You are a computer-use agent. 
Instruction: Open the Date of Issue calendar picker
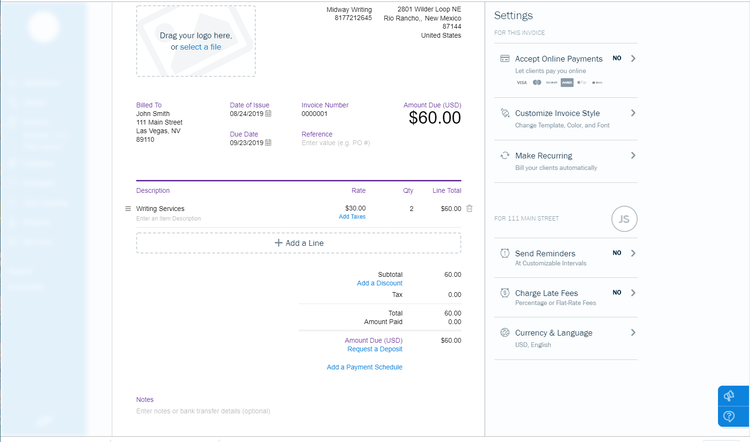click(268, 114)
